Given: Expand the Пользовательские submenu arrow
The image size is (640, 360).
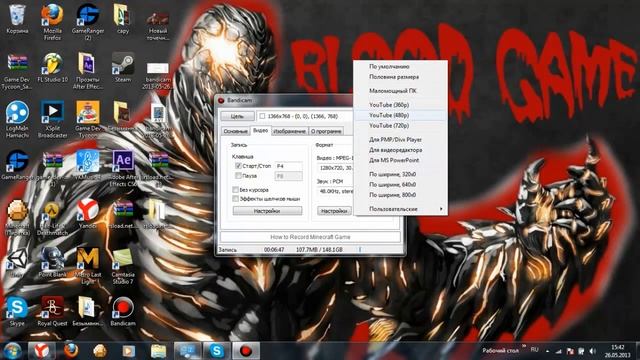Looking at the screenshot, I should pos(441,209).
